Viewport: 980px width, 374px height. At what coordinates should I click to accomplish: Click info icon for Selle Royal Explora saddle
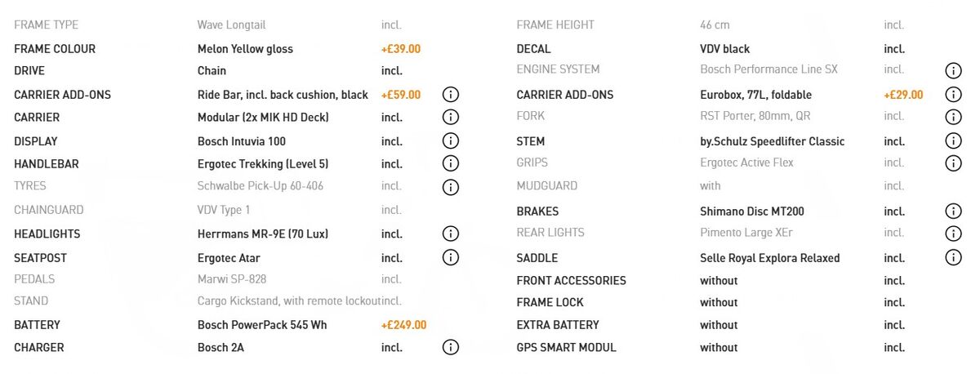(953, 258)
